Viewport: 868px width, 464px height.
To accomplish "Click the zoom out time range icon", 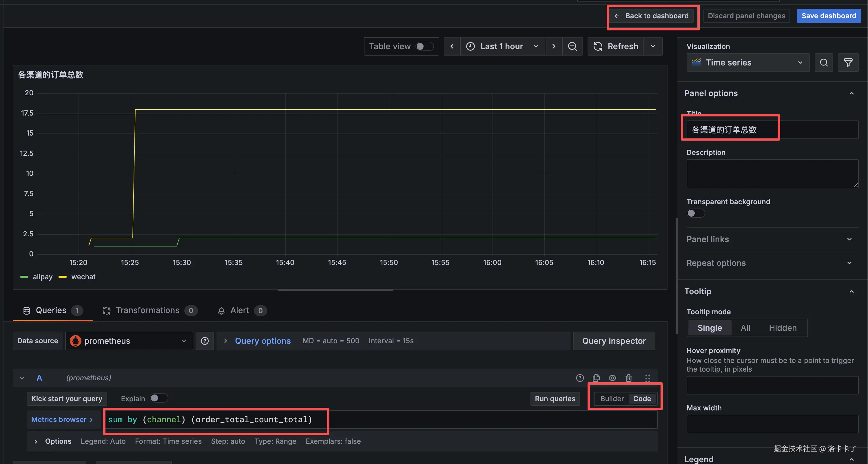I will (x=572, y=46).
